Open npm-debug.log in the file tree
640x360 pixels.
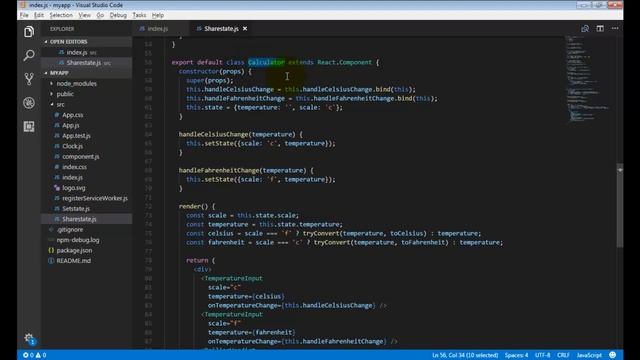[87, 240]
